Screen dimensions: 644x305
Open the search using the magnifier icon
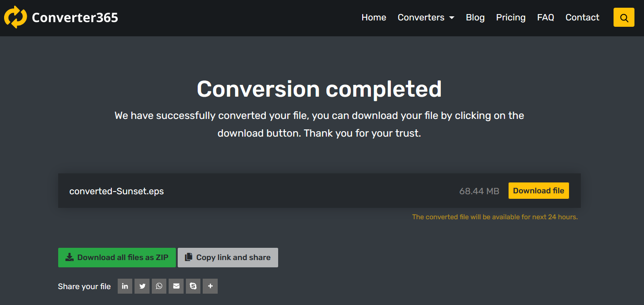click(624, 18)
